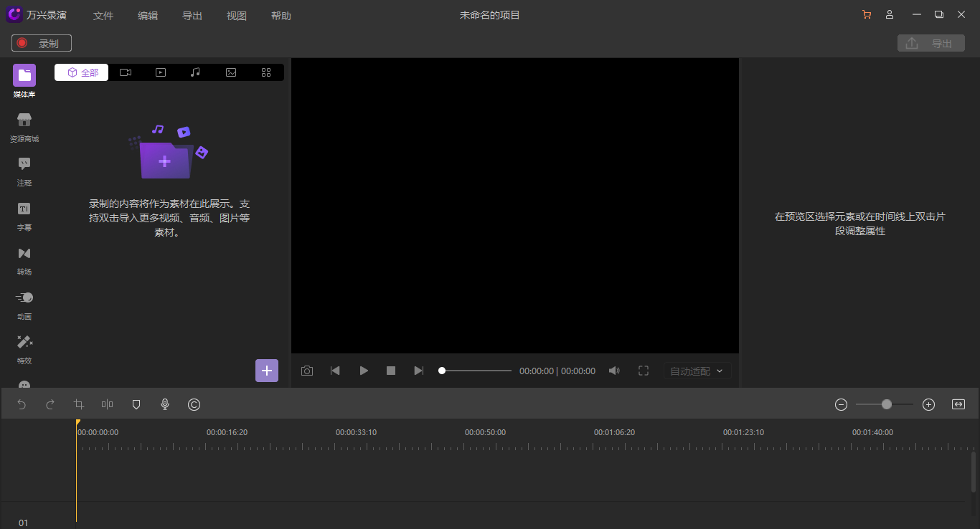This screenshot has width=980, height=529.
Task: Click timeline ruler at 00:01:40:00
Action: click(872, 432)
